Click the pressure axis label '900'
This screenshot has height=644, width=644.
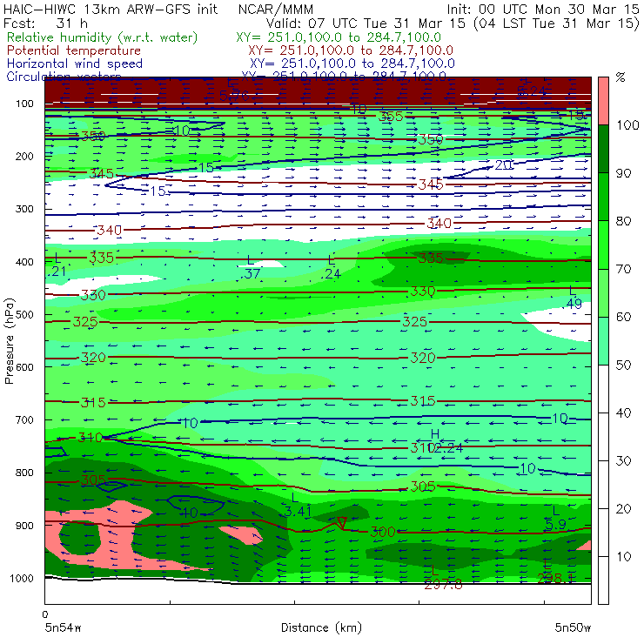24,526
